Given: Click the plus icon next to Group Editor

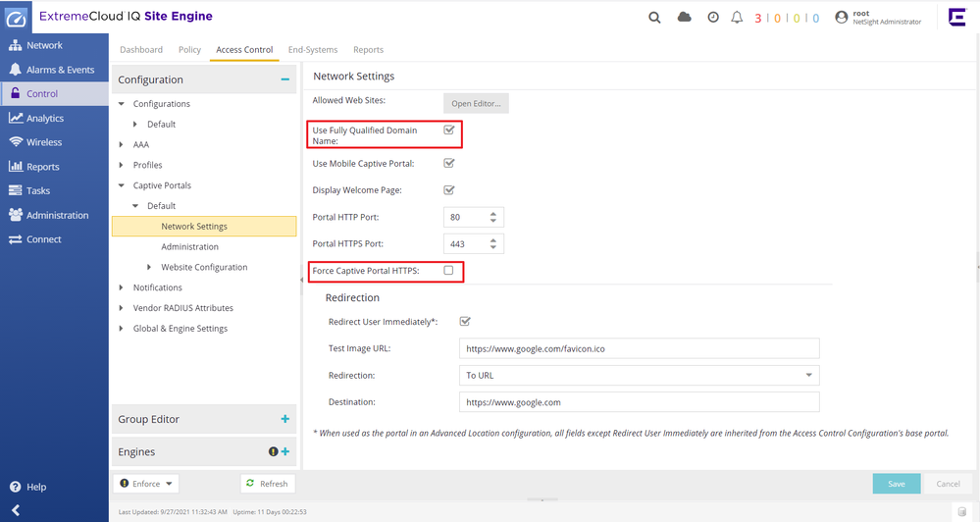Looking at the screenshot, I should point(285,420).
